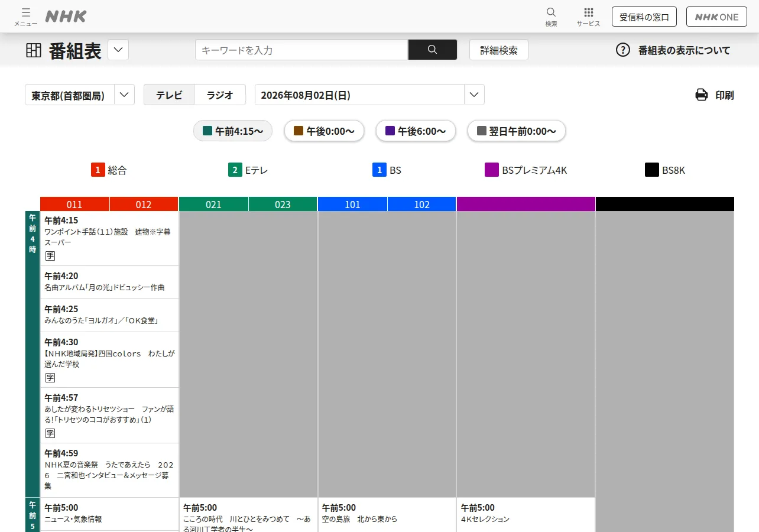This screenshot has height=532, width=759.
Task: Click the 字 subtitle icon under 午前4:57
Action: pos(50,433)
